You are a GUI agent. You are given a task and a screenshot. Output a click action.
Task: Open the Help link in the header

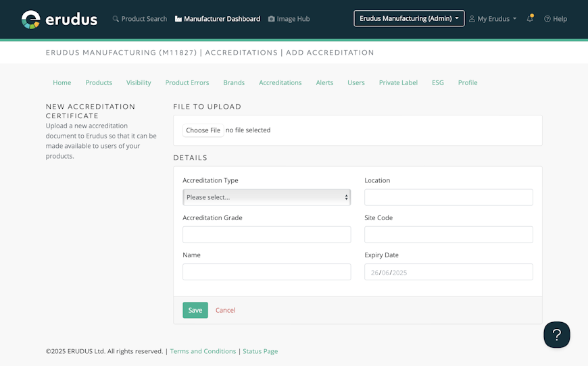click(556, 19)
